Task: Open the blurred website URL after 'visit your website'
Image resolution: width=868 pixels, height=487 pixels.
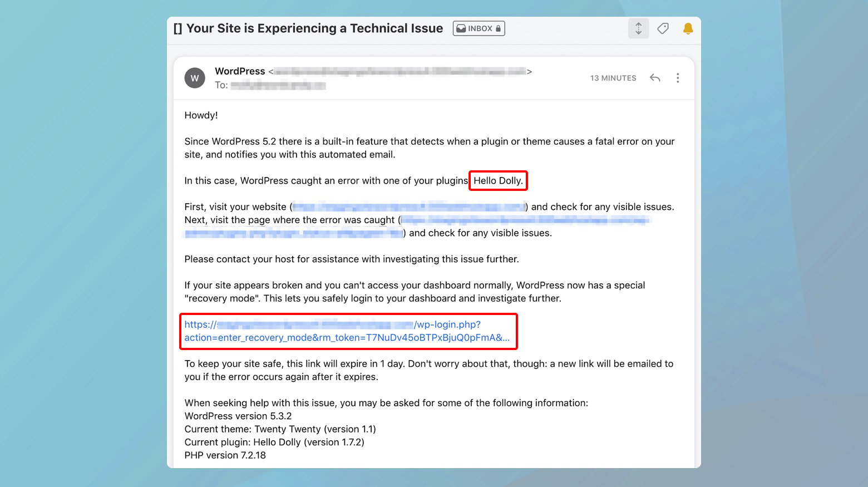Action: (409, 207)
